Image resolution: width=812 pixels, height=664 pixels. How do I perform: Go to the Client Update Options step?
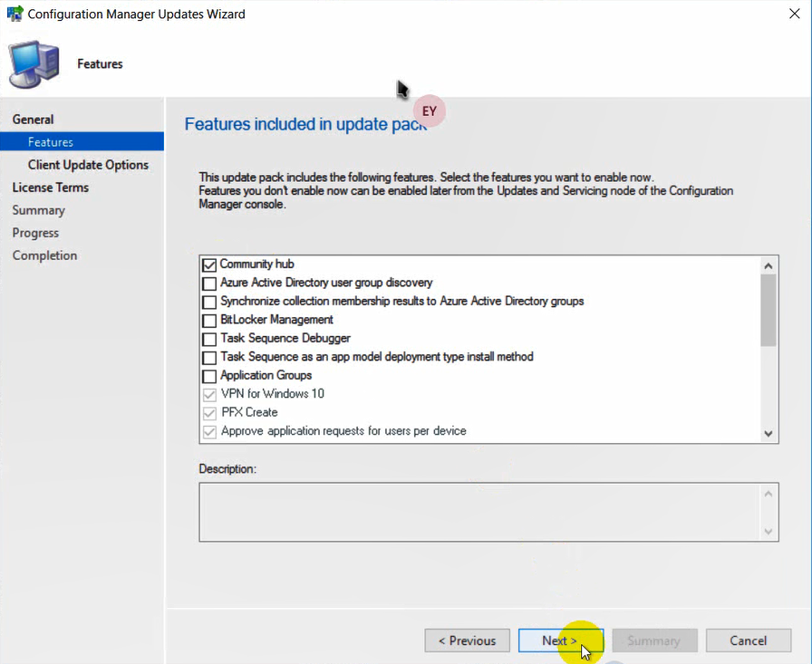(x=88, y=165)
